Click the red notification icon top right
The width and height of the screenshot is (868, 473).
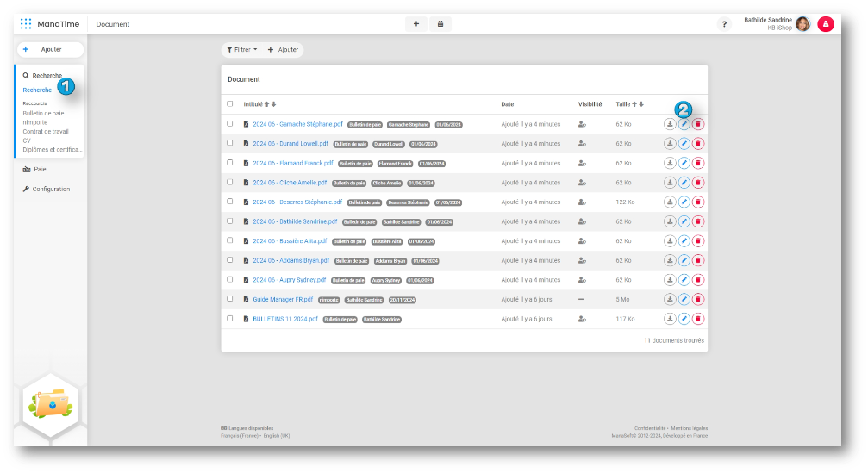826,24
